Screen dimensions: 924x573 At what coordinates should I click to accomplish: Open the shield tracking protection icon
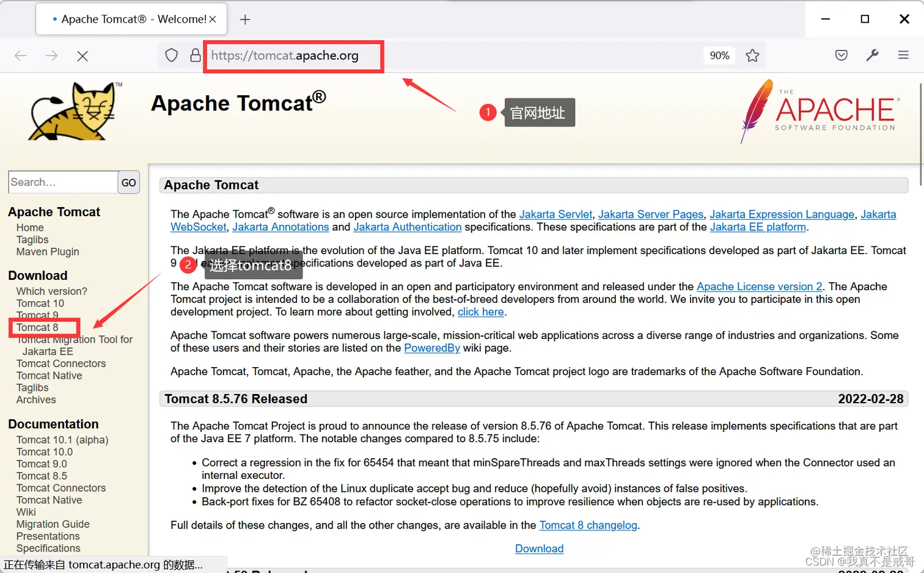point(172,56)
